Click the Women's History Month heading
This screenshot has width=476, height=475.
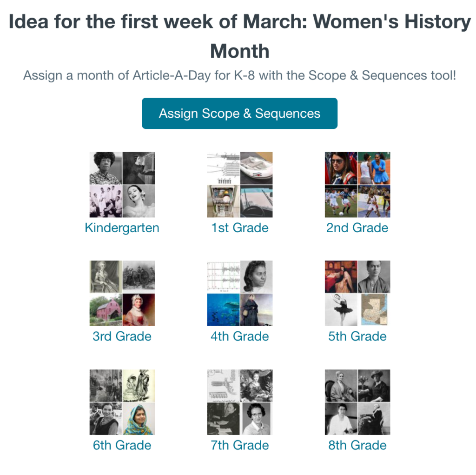pos(239,36)
